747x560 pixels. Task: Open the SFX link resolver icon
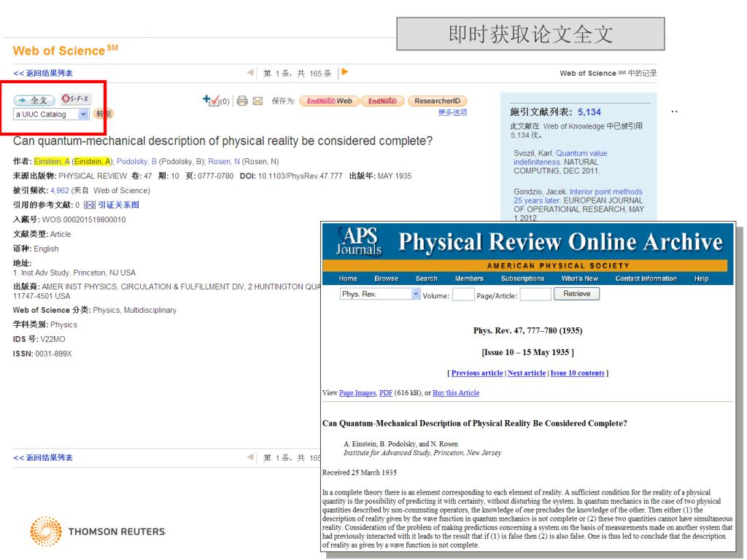[75, 99]
